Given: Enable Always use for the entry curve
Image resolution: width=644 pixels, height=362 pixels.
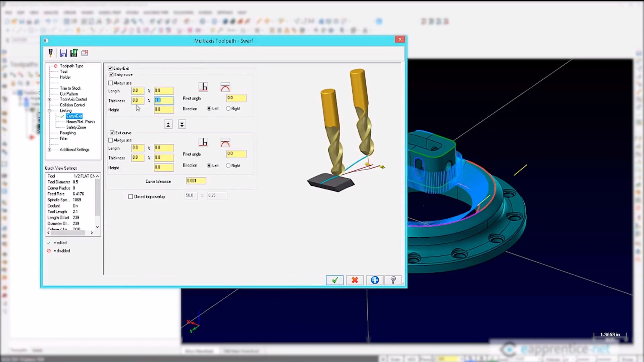Looking at the screenshot, I should pos(110,83).
